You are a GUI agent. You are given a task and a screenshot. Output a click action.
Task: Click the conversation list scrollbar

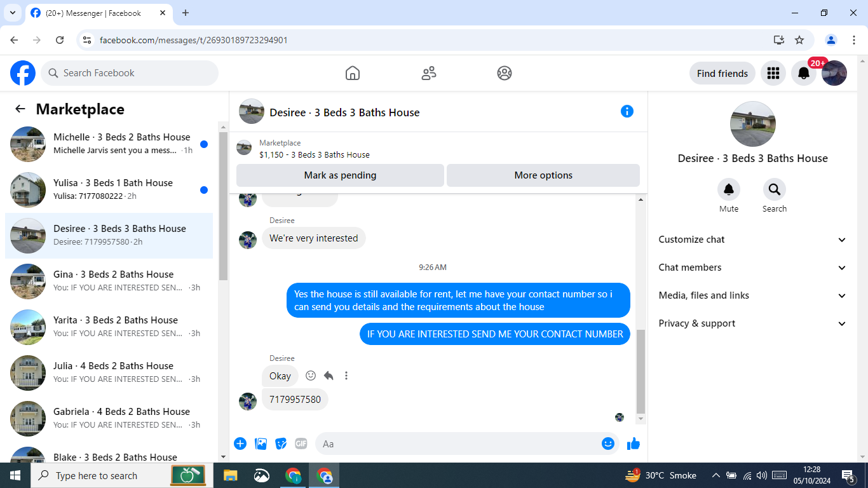pyautogui.click(x=223, y=207)
